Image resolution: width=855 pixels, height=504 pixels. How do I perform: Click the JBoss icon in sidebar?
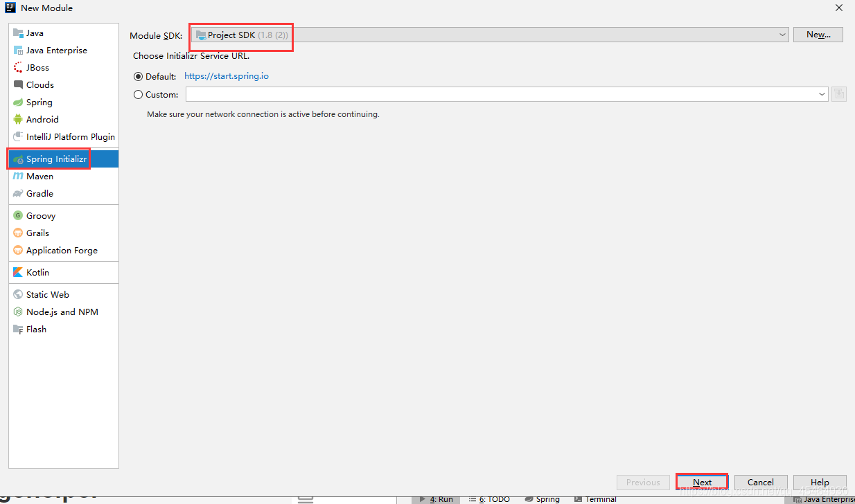coord(18,68)
